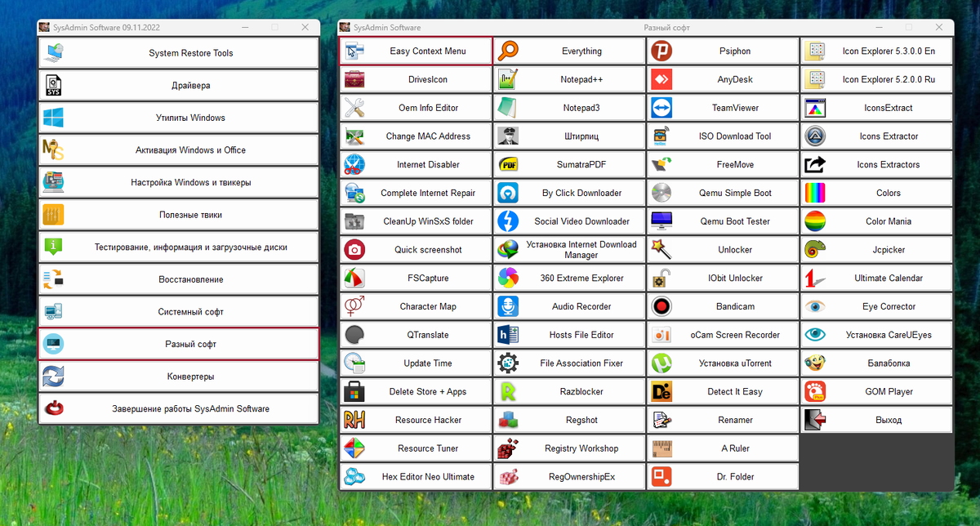Click the Драйвера SYS file icon

(54, 85)
